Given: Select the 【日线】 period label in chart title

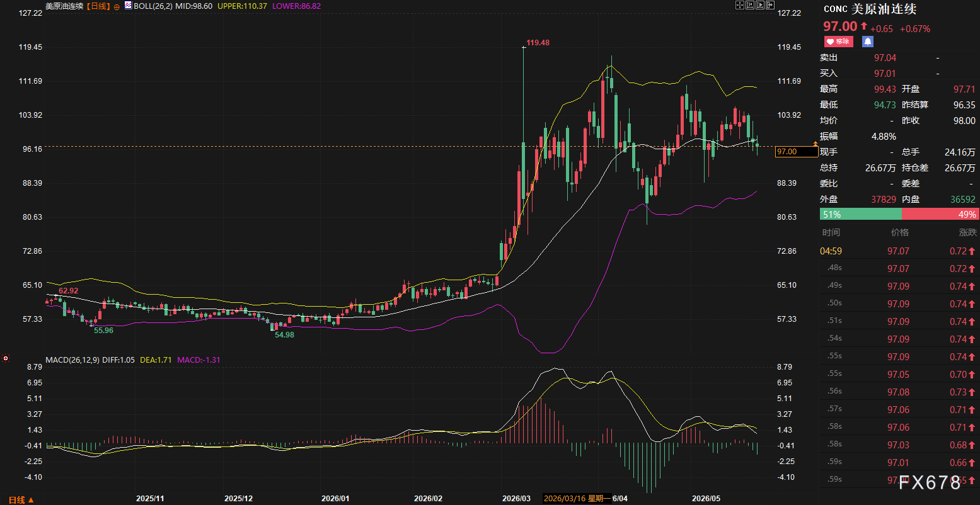Looking at the screenshot, I should [x=98, y=6].
